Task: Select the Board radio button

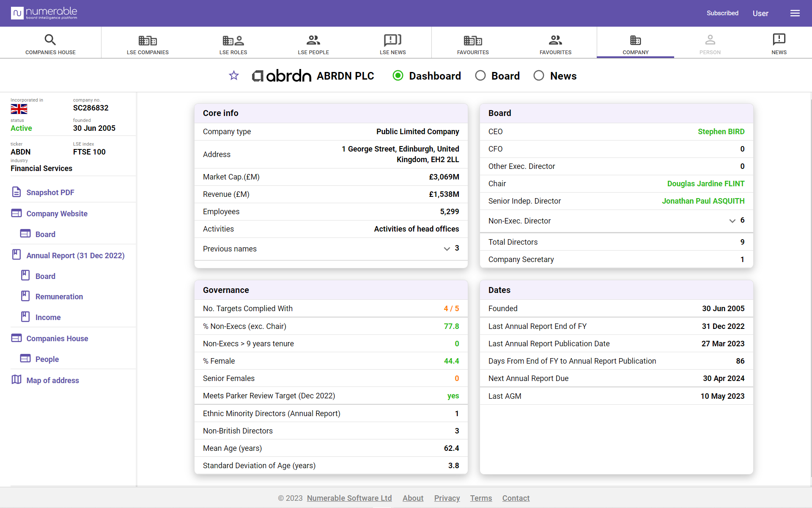Action: pyautogui.click(x=480, y=76)
